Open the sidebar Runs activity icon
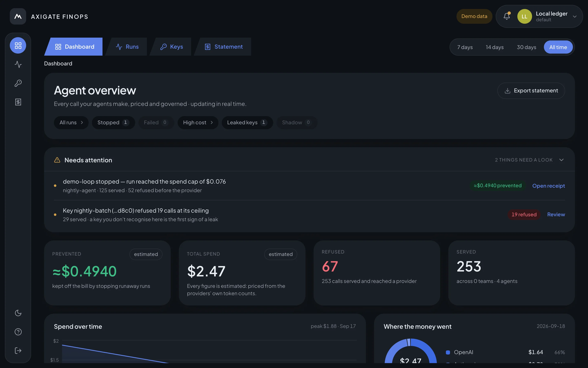 coord(18,64)
